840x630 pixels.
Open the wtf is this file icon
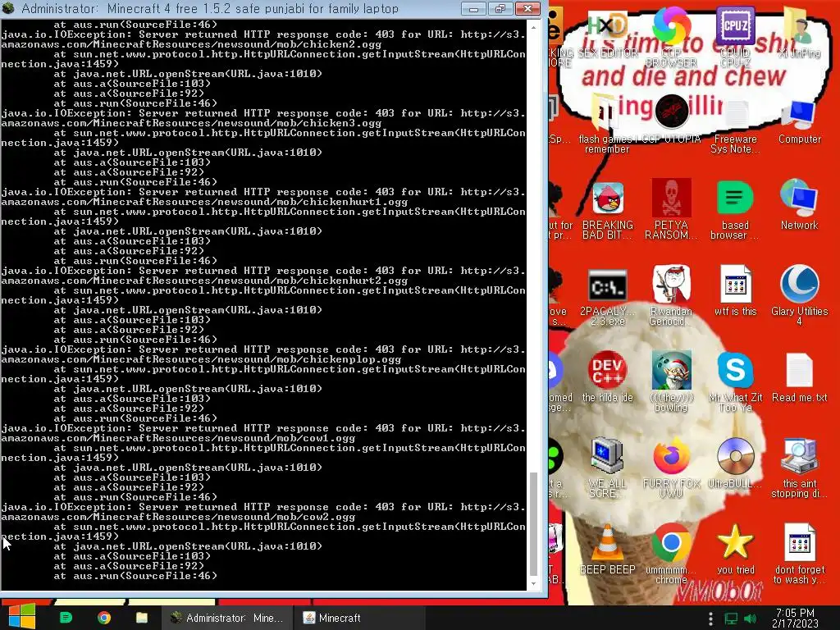[x=735, y=284]
